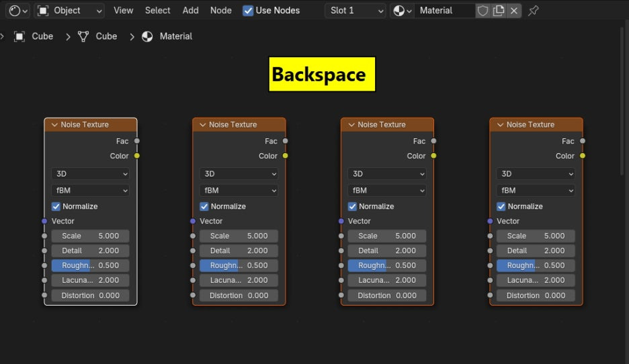Click the Scale field in first node
Screen dimensions: 629x364
[90, 236]
